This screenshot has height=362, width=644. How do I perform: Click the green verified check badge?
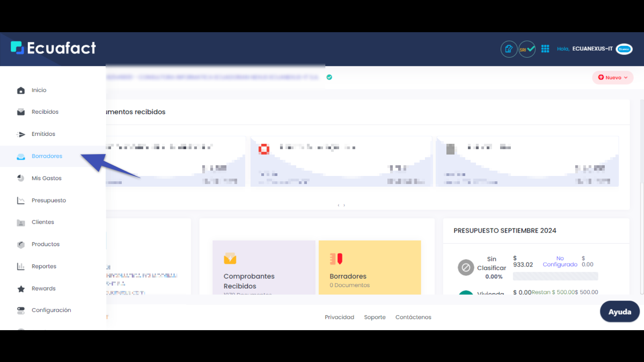(329, 77)
